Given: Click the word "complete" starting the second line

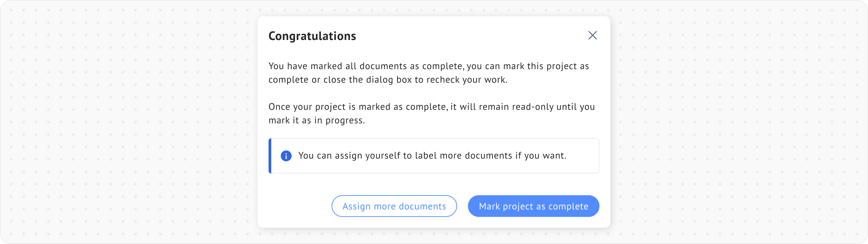Looking at the screenshot, I should [x=288, y=80].
